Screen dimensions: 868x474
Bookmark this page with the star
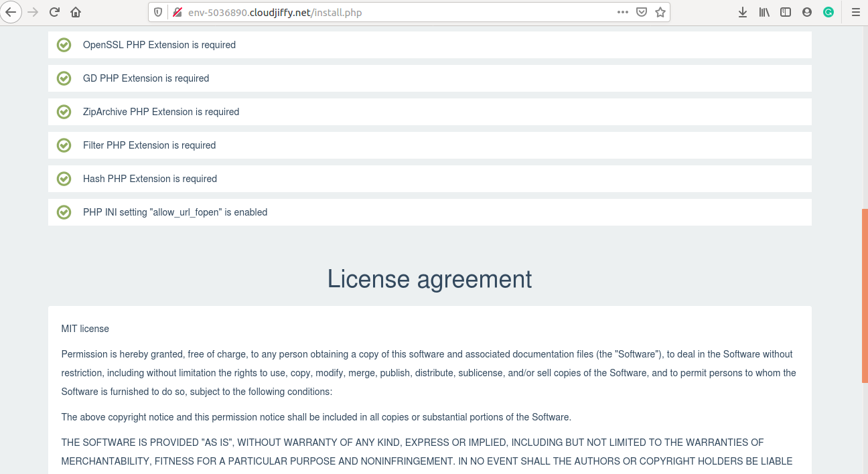point(660,12)
